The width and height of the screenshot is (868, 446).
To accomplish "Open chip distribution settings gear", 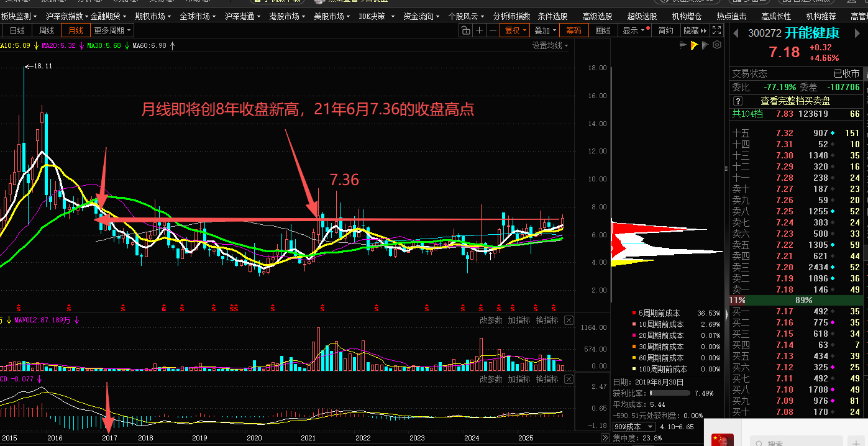I will [717, 45].
